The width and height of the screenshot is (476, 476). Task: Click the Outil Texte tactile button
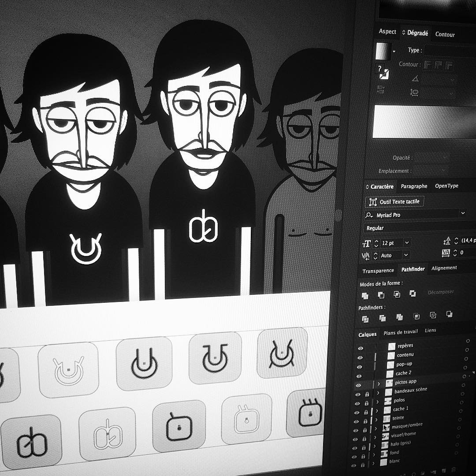tap(394, 202)
